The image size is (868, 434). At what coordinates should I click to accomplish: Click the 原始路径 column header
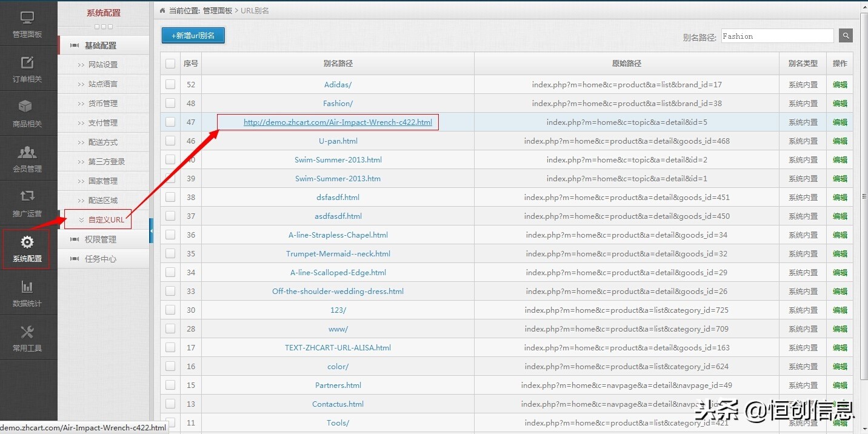point(627,64)
